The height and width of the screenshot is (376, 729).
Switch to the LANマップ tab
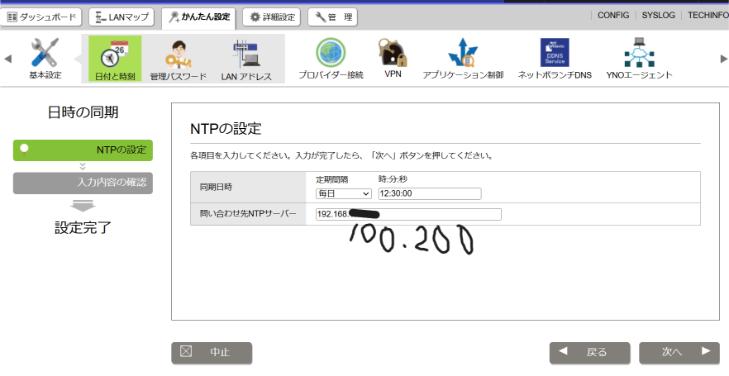(121, 17)
